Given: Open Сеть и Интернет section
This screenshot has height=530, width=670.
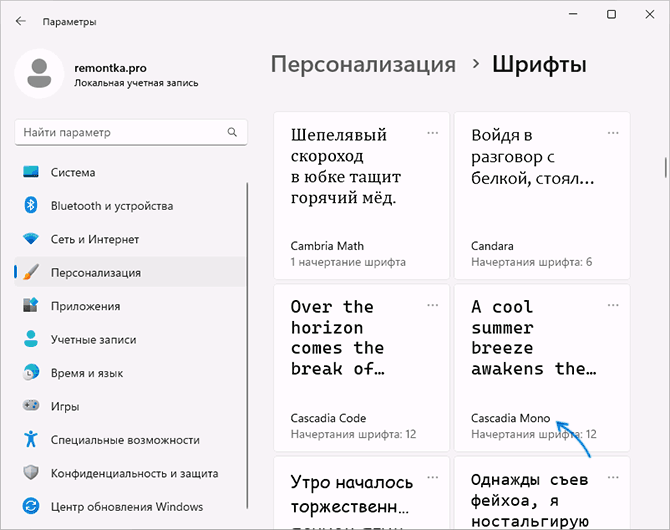Looking at the screenshot, I should pyautogui.click(x=129, y=239).
